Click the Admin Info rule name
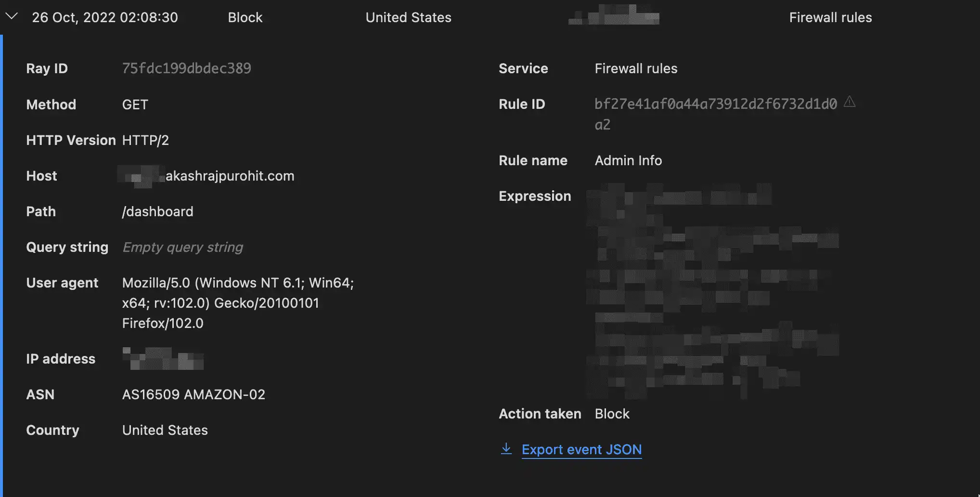 pos(628,160)
